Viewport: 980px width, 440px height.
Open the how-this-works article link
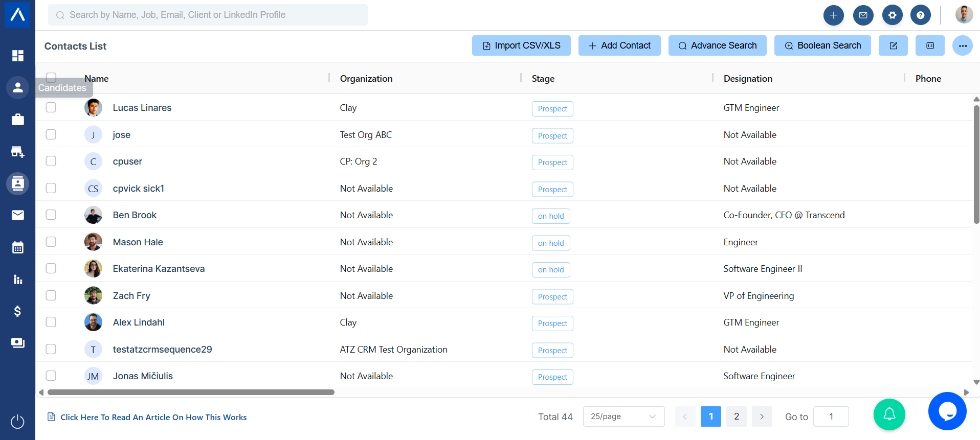(153, 417)
